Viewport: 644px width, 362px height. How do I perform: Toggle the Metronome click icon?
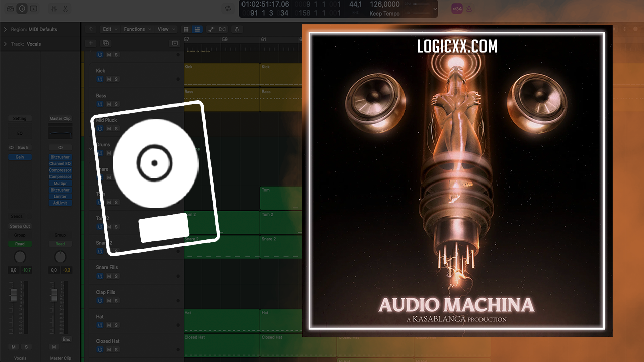pos(469,8)
